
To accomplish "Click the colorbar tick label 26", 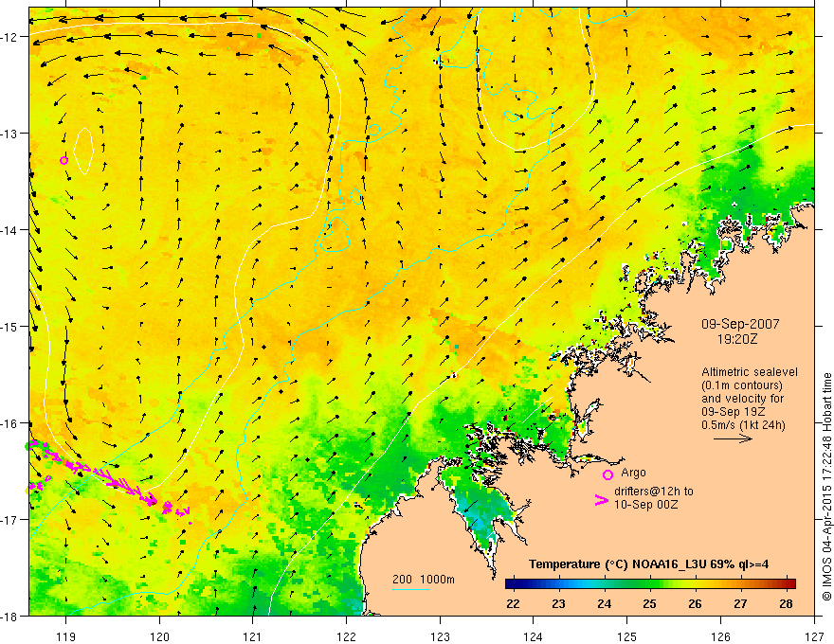I will pyautogui.click(x=696, y=604).
